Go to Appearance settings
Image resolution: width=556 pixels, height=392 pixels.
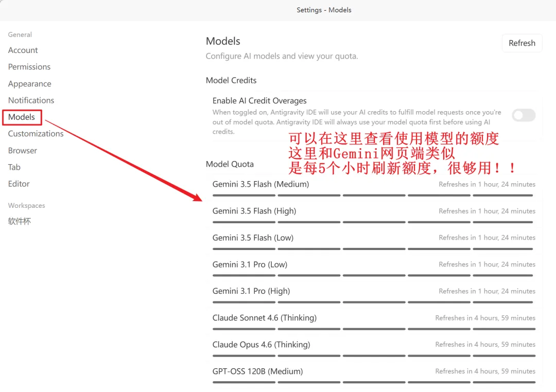click(29, 84)
